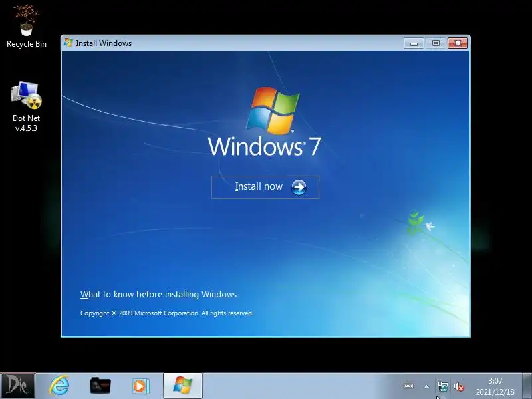Launch Internet Explorer from the taskbar

(x=59, y=386)
